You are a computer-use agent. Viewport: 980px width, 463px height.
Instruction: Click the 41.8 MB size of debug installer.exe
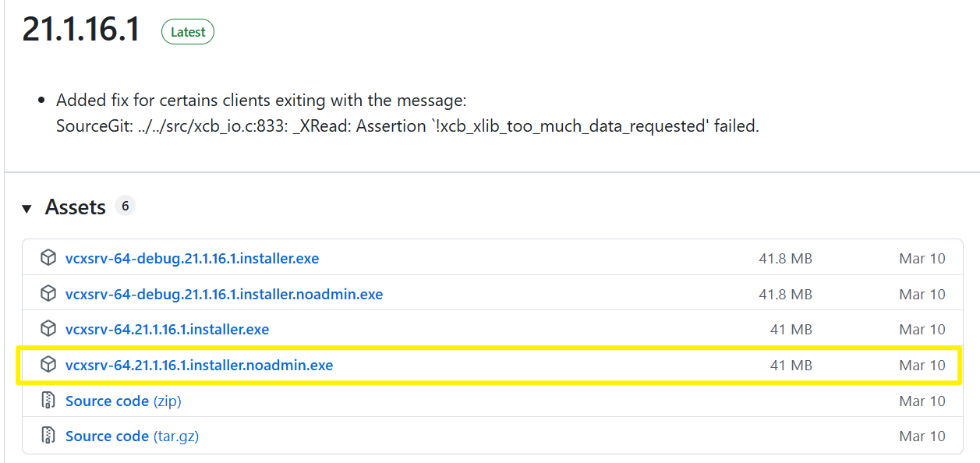point(785,258)
